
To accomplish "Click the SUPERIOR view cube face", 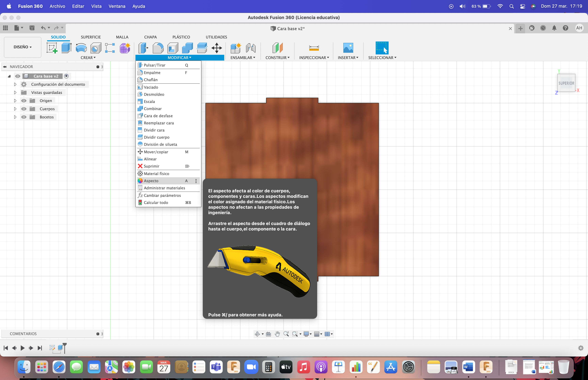I will point(566,83).
